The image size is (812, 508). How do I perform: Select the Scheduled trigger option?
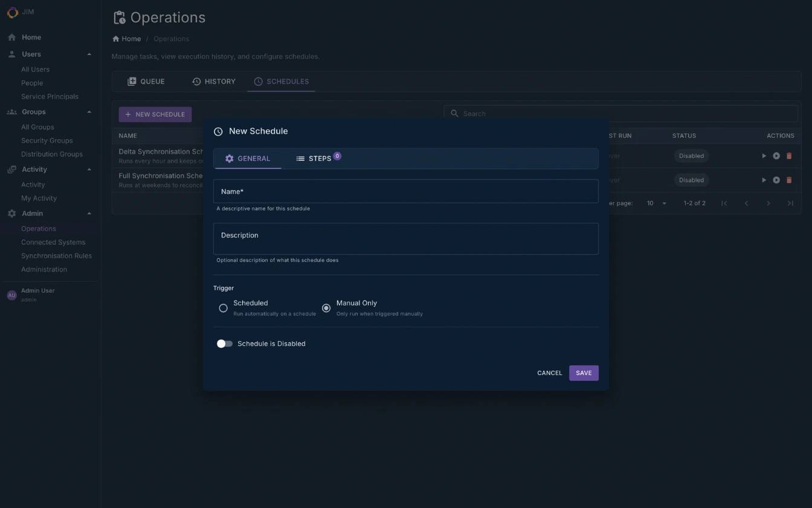click(x=223, y=308)
